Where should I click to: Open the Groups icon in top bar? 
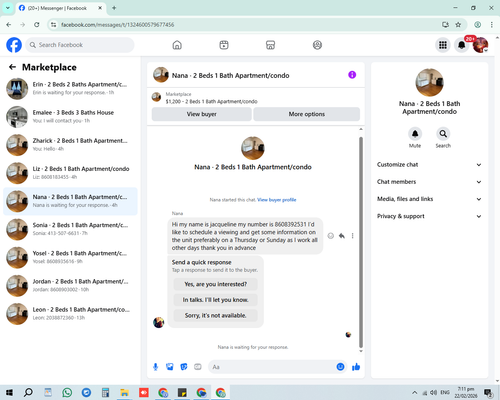pyautogui.click(x=317, y=45)
